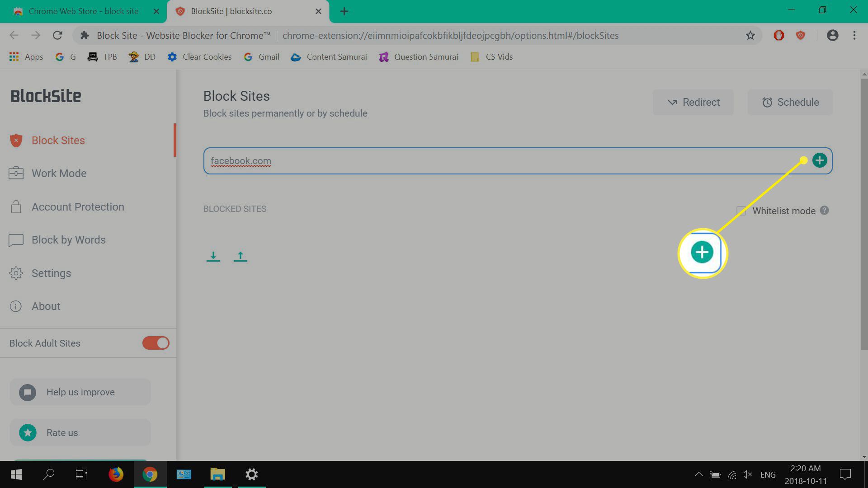Select the Block by Words sidebar icon
868x488 pixels.
pos(15,240)
